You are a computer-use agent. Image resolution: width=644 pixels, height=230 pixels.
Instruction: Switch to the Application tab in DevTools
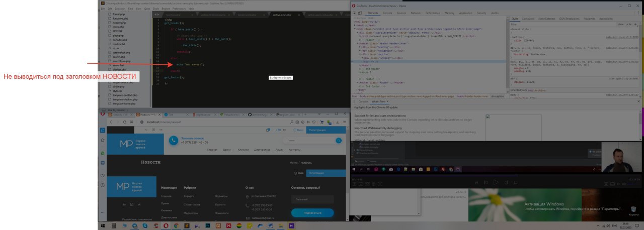[465, 13]
